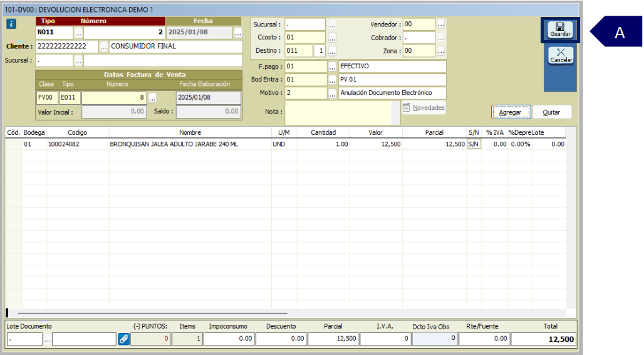Open lookup button next to Tipo N011

pyautogui.click(x=78, y=33)
